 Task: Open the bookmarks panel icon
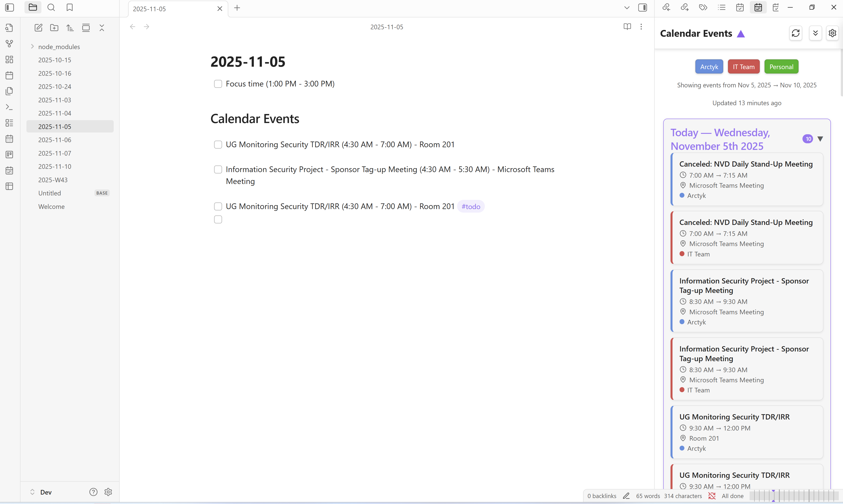pos(70,7)
